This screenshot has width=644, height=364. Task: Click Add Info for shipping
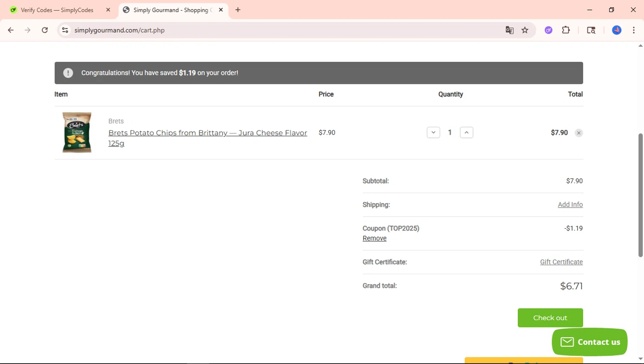[x=570, y=205]
